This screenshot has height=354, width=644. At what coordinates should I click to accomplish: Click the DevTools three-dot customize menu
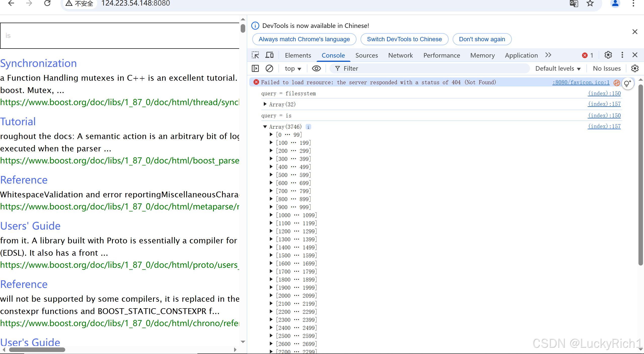622,55
